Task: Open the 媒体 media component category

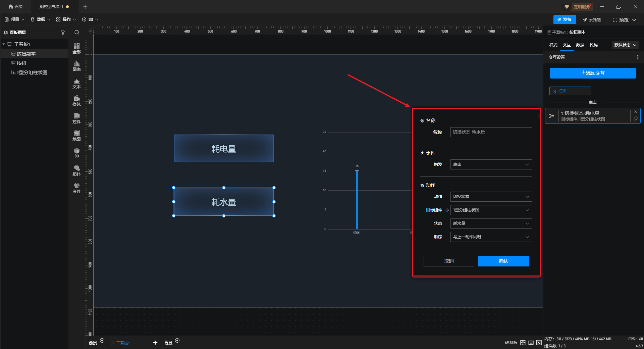Action: pos(76,101)
